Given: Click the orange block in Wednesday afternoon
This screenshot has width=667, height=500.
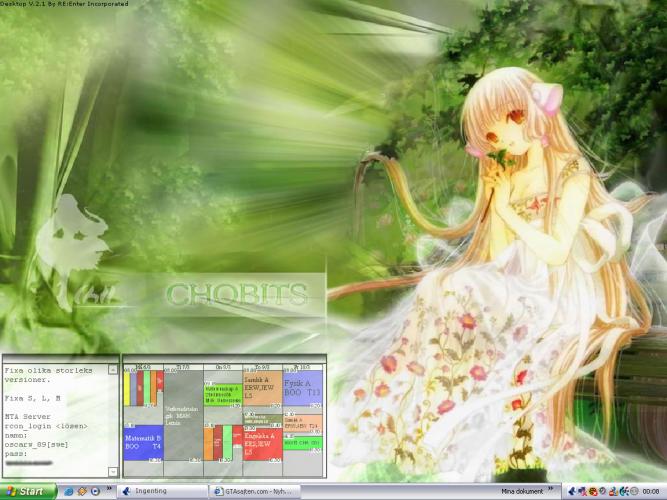Looking at the screenshot, I should coord(208,444).
